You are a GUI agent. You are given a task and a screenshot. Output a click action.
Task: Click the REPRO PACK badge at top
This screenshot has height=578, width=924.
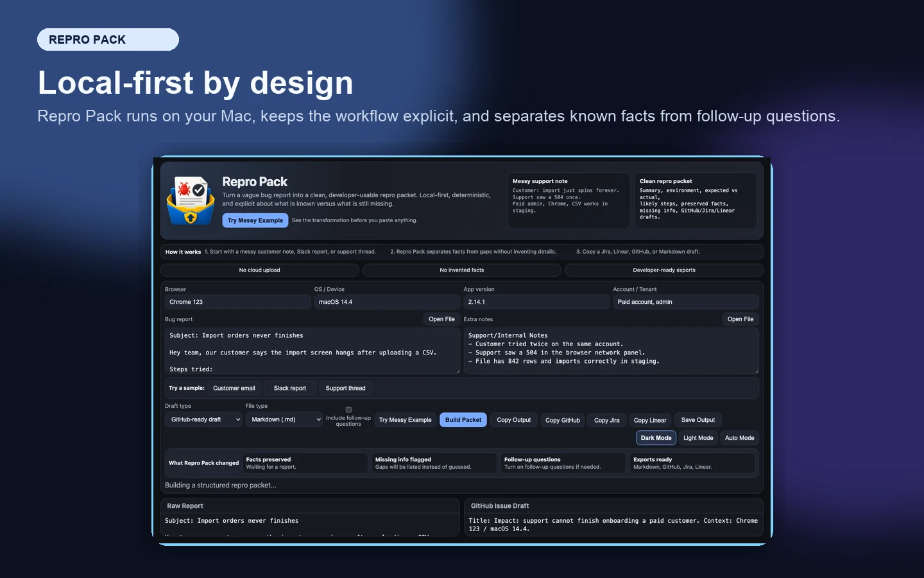point(108,40)
